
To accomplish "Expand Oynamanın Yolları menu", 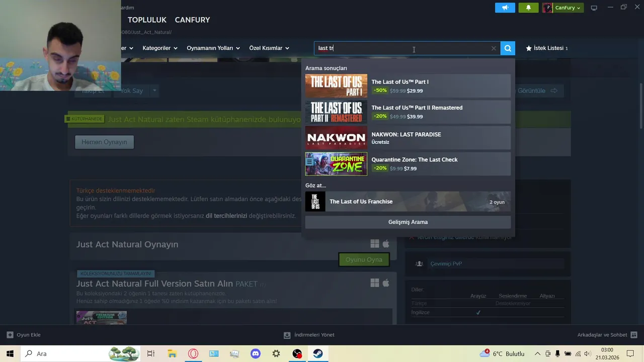I will [213, 48].
